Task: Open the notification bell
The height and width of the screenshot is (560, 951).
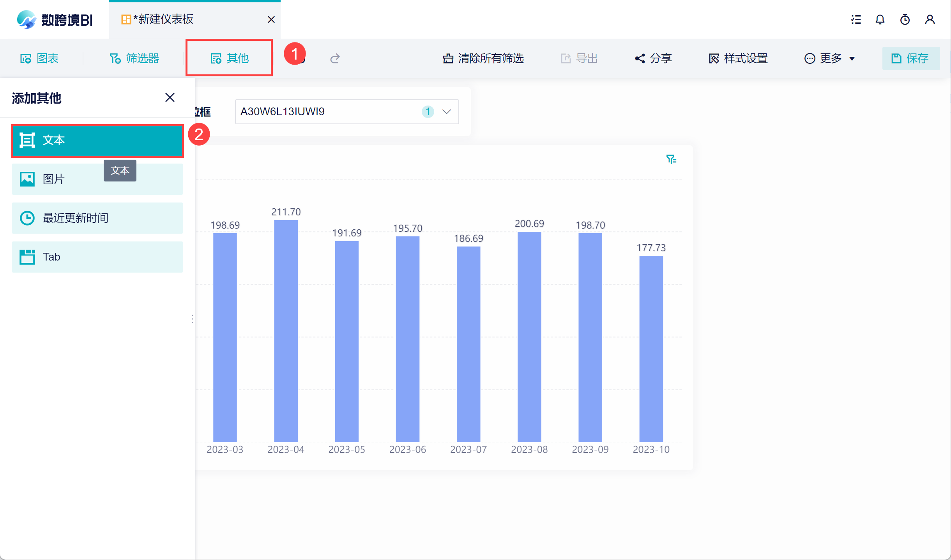Action: point(880,19)
